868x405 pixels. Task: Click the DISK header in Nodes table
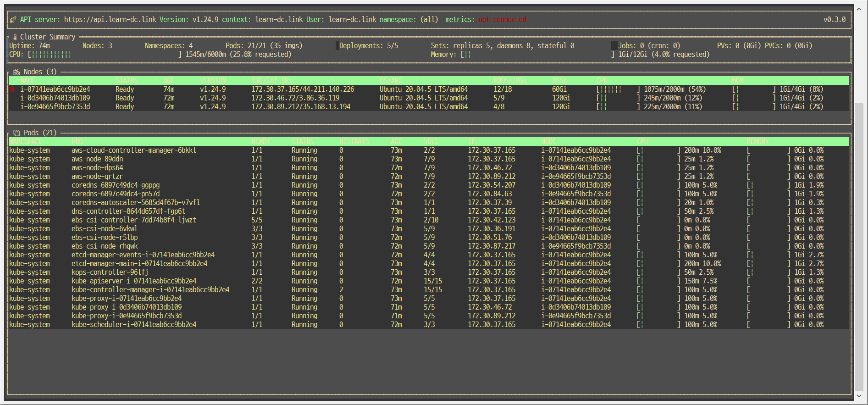559,81
